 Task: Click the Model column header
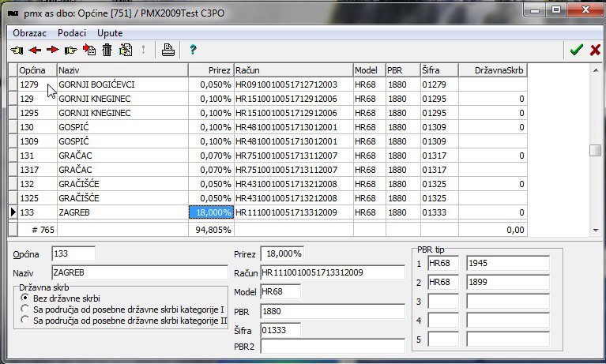coord(370,70)
